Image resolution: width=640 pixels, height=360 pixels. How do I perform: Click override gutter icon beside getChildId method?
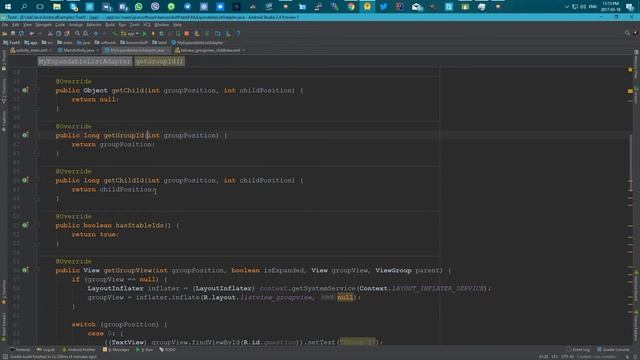(25, 180)
